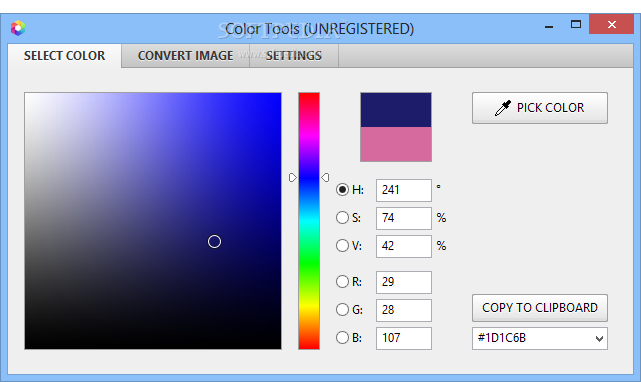Click the S value field showing 74
641x382 pixels.
(x=403, y=218)
